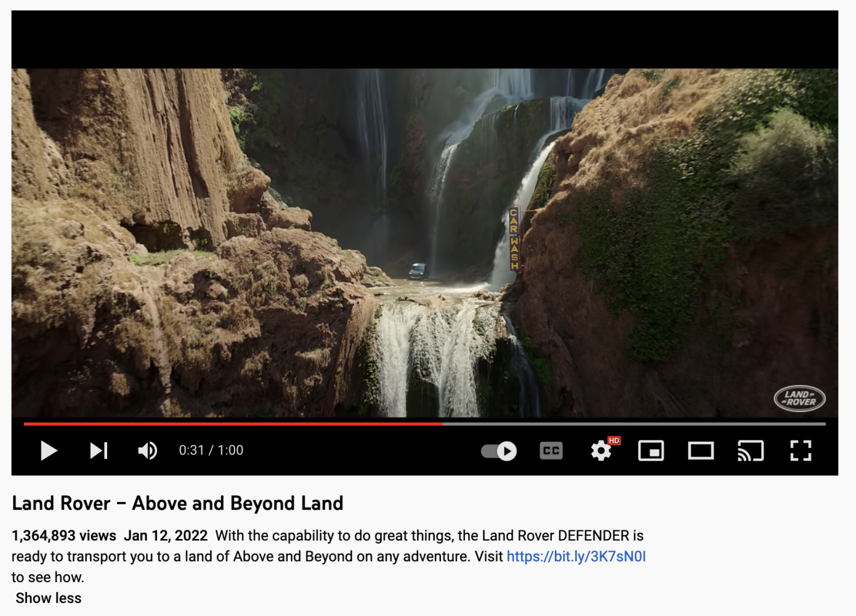Click the video frame to resume playback
856x616 pixels.
pyautogui.click(x=425, y=243)
